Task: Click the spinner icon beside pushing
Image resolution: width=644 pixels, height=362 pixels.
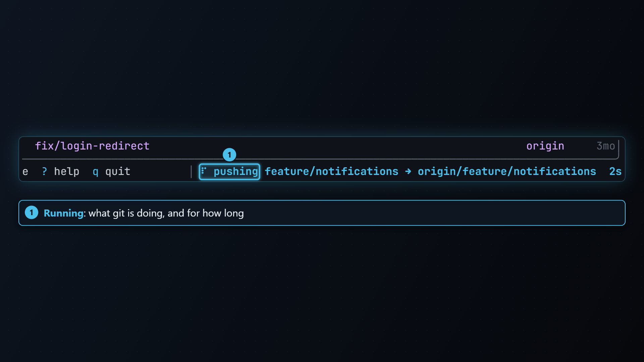Action: (204, 171)
